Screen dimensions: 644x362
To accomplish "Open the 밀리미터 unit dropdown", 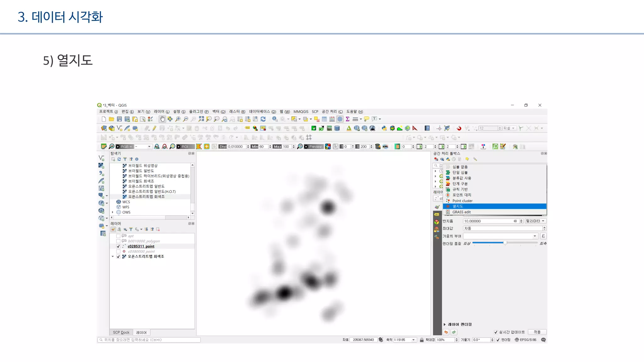I will pyautogui.click(x=535, y=221).
